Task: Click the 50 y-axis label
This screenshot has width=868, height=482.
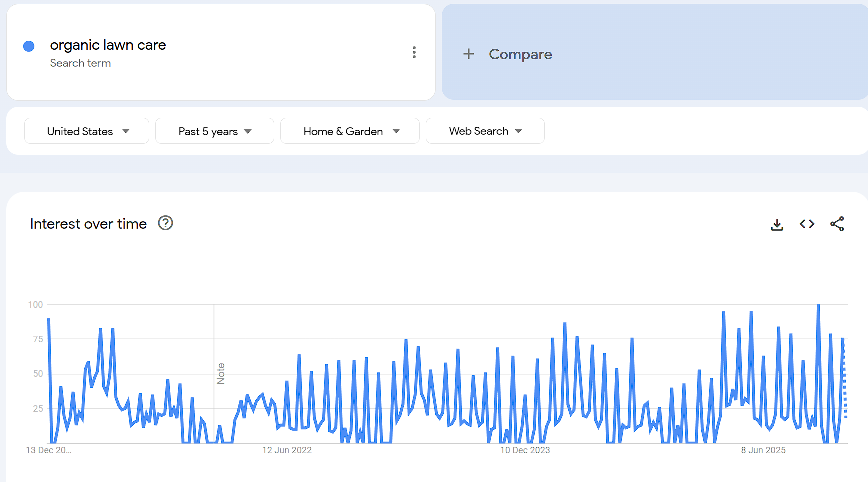Action: tap(38, 374)
